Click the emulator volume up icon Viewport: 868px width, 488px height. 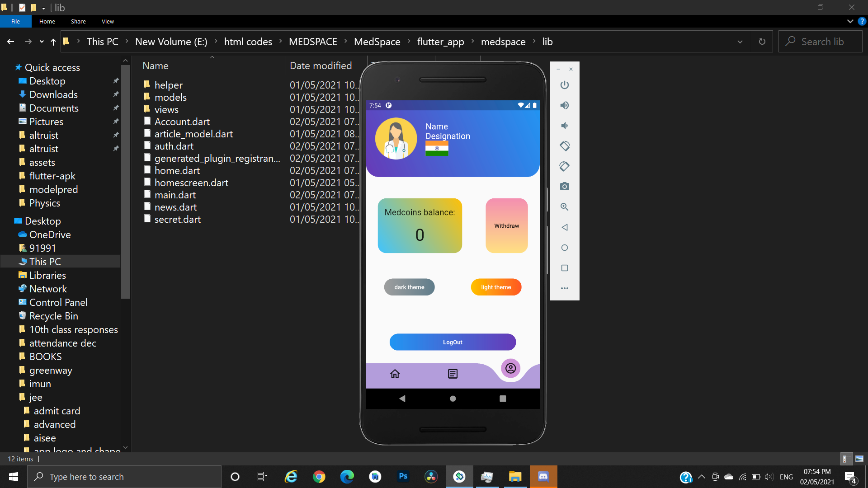[x=564, y=105]
